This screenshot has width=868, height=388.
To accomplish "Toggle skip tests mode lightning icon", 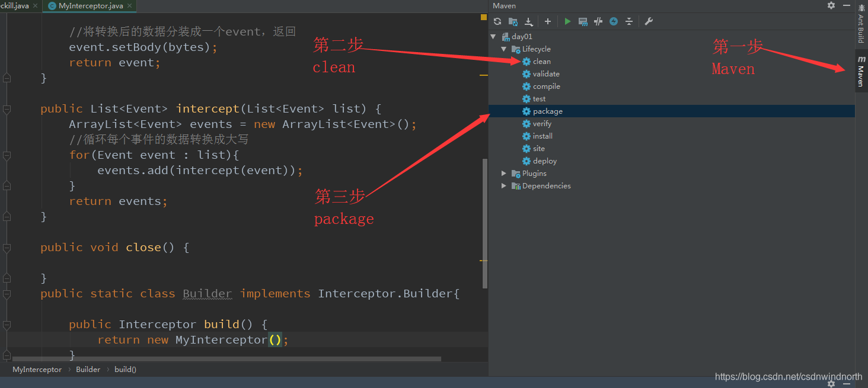I will coord(614,21).
